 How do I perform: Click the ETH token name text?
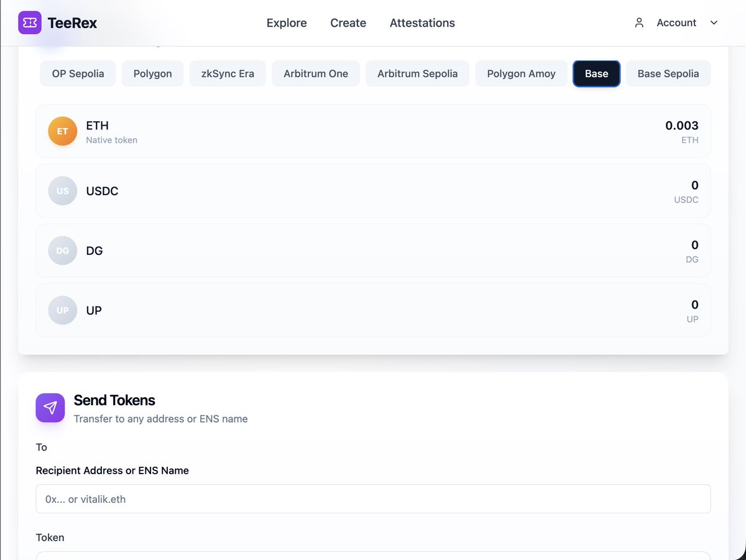[x=98, y=126]
